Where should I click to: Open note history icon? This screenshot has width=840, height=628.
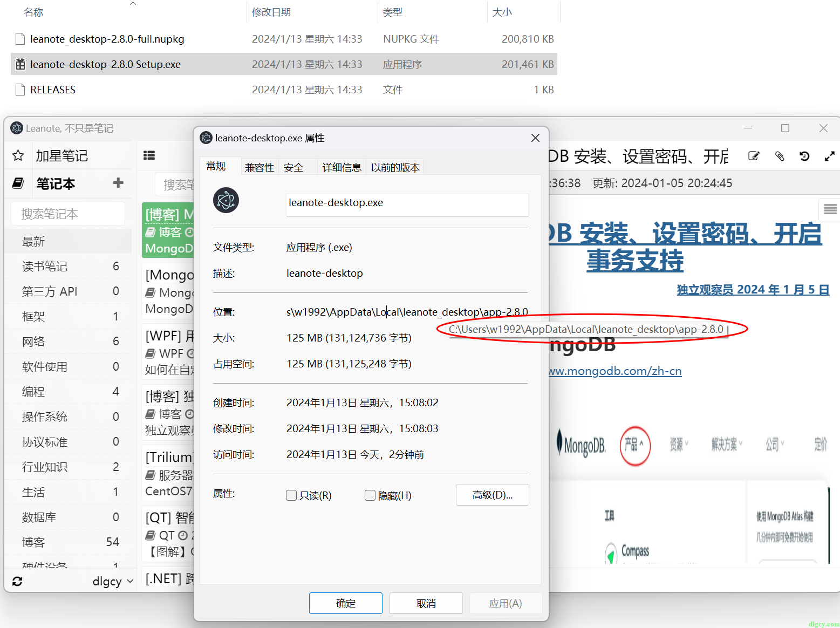pyautogui.click(x=804, y=156)
